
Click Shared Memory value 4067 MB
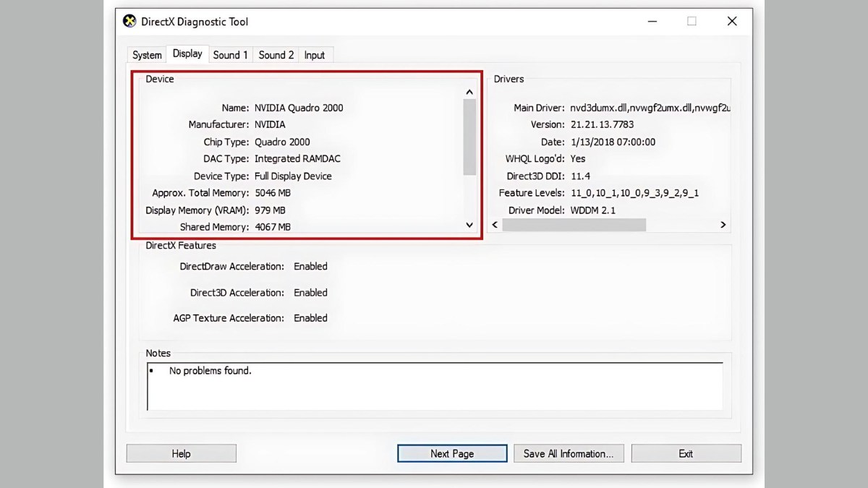[273, 227]
